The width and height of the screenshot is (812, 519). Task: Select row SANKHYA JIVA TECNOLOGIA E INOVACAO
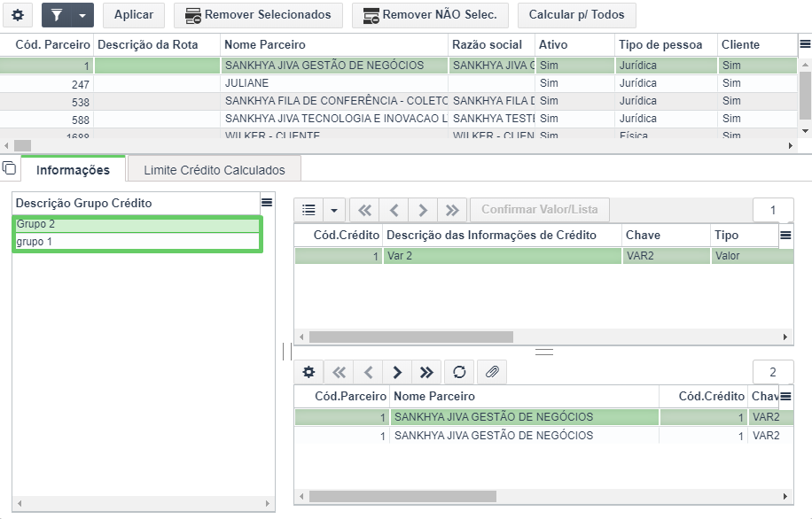[x=399, y=119]
